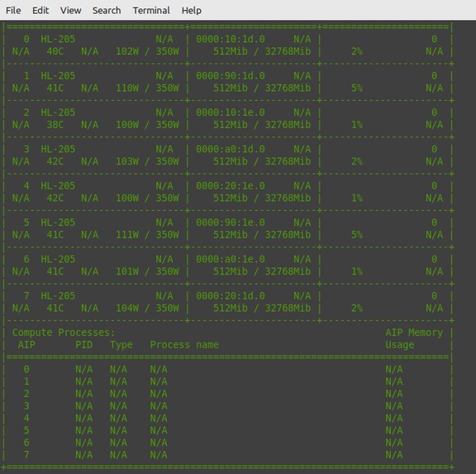Image resolution: width=476 pixels, height=474 pixels.
Task: Click Type N/A for process row 3
Action: pyautogui.click(x=118, y=406)
